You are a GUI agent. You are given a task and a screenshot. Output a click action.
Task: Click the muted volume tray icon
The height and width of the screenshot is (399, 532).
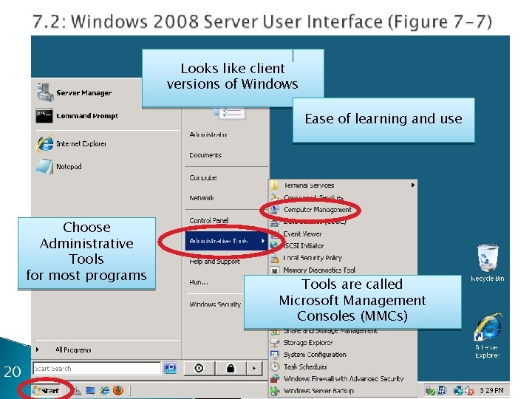[x=470, y=391]
